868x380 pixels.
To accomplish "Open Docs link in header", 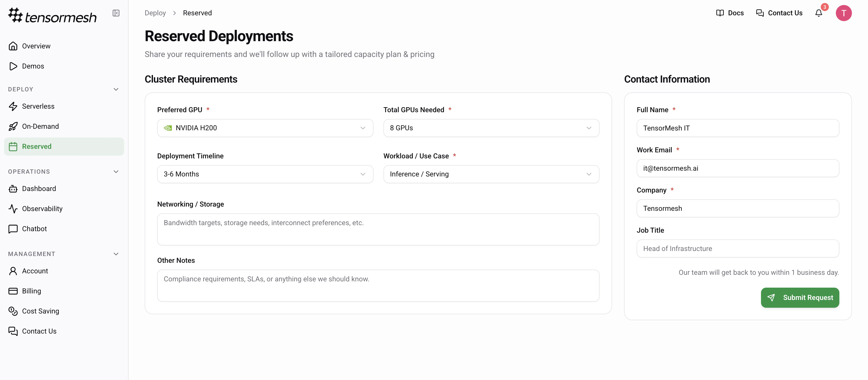I will click(x=730, y=13).
